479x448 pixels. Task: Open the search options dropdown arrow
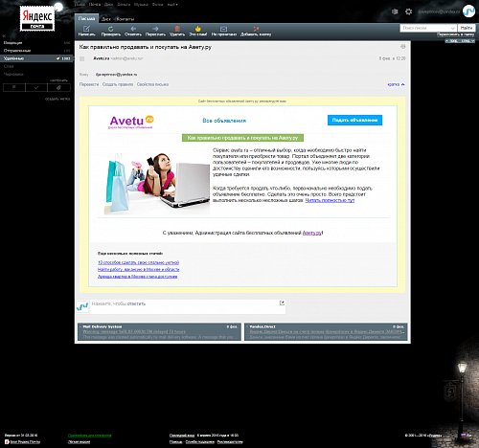452,28
